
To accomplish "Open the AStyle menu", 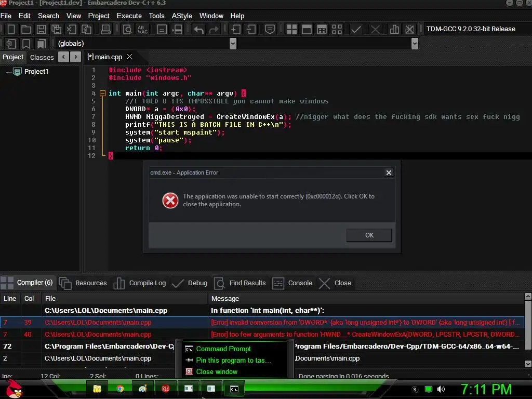I will point(182,16).
